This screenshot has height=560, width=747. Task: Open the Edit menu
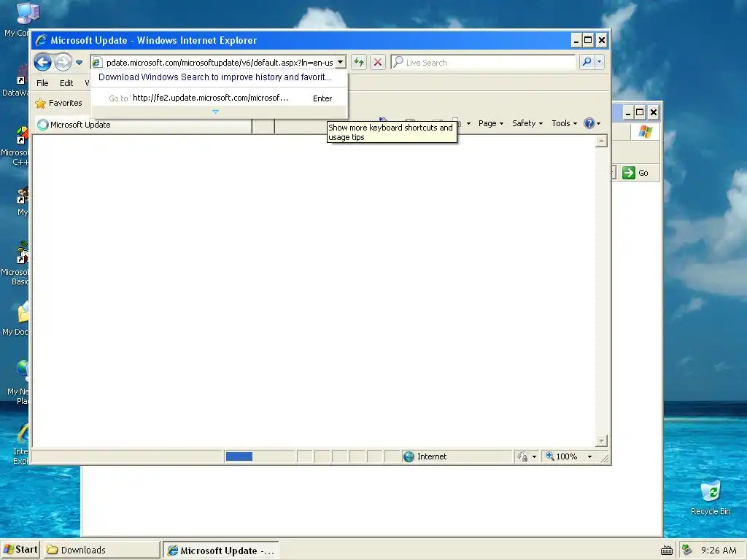pyautogui.click(x=66, y=83)
